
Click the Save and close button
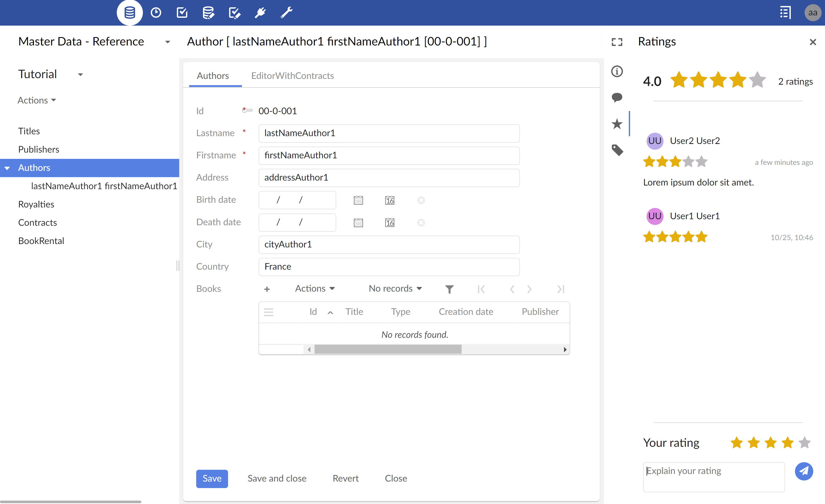click(x=277, y=478)
